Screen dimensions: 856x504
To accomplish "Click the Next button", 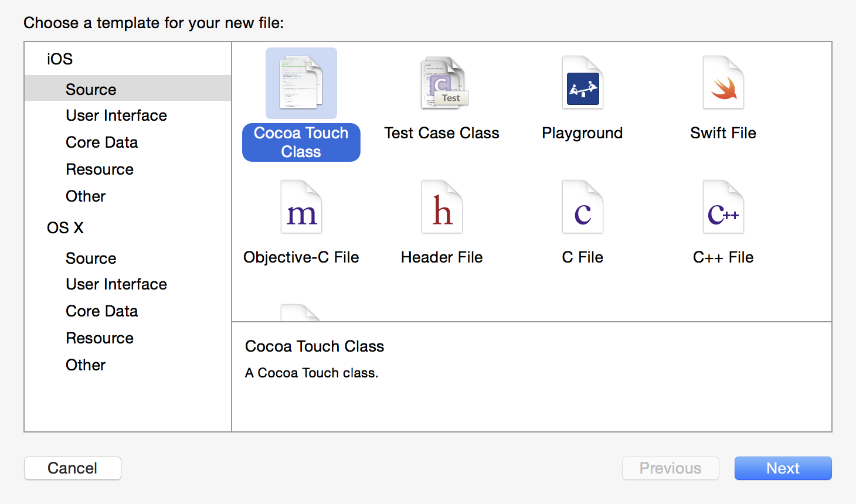I will point(783,468).
